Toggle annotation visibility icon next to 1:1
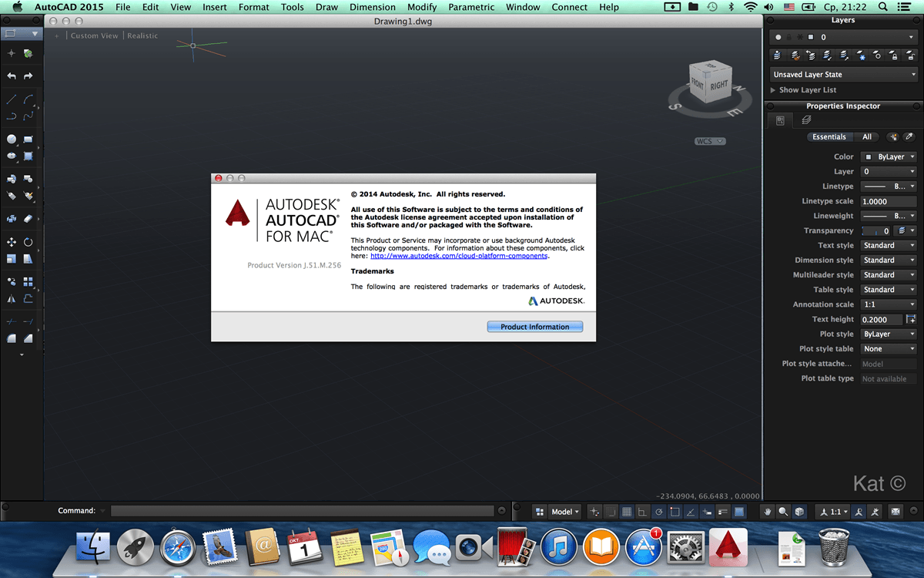Viewport: 924px width, 578px height. coord(859,511)
